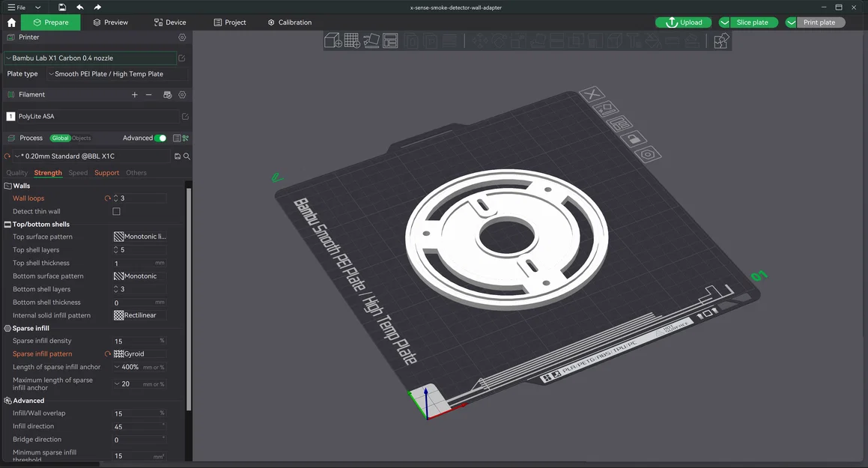Open the Print plate dropdown arrow
Viewport: 868px width, 468px height.
point(791,22)
